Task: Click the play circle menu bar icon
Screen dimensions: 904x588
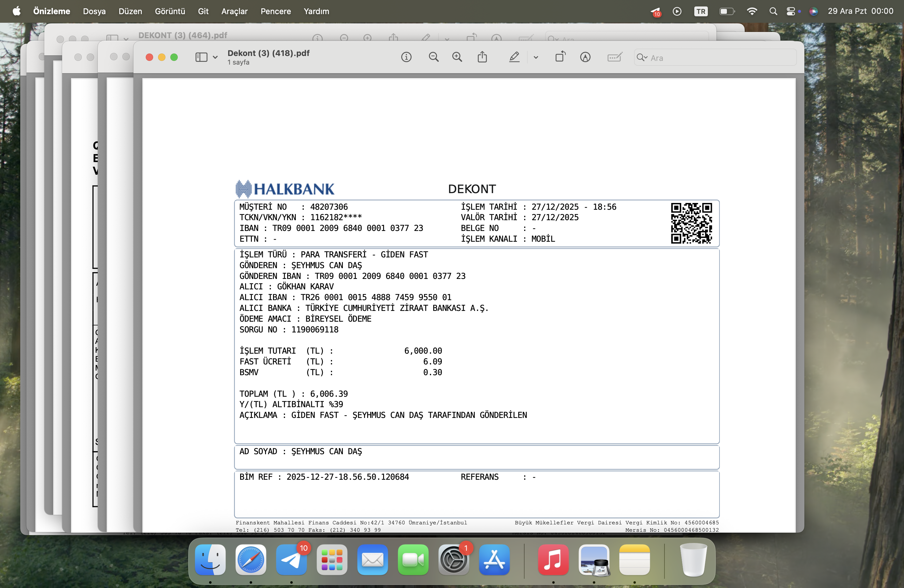Action: [677, 11]
